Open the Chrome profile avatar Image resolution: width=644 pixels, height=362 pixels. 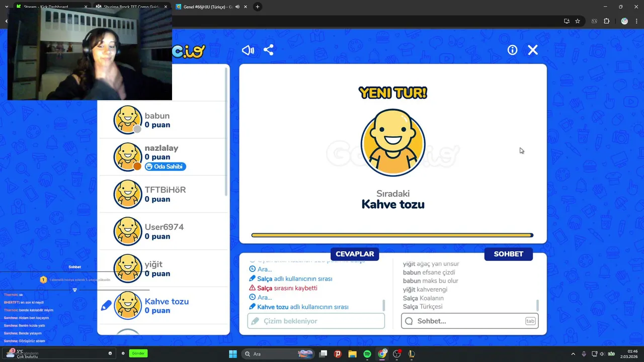[x=624, y=21]
